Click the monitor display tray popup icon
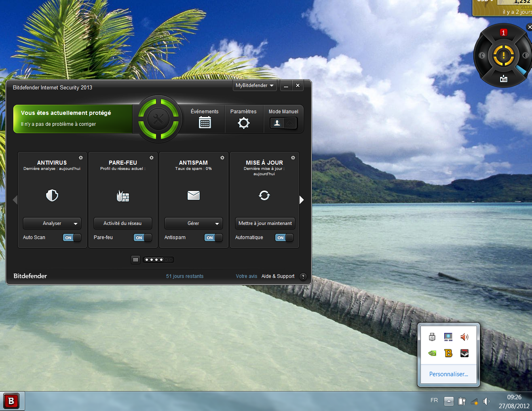Screen dimensions: 532x411 pos(448,337)
